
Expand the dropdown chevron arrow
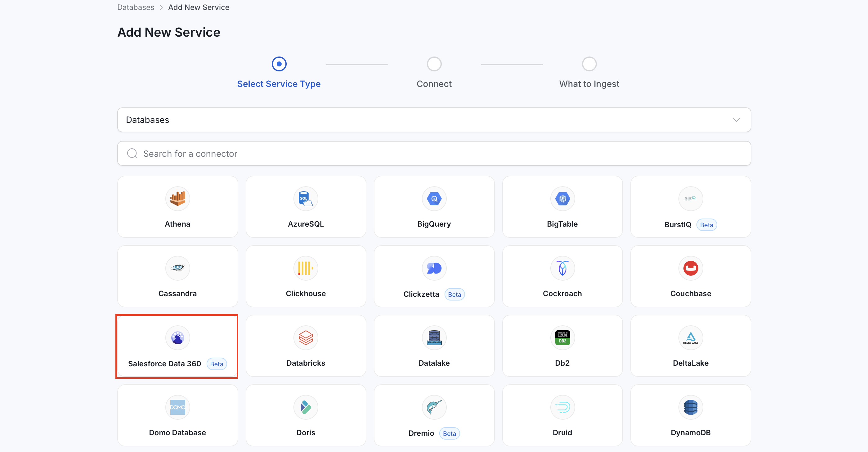pos(736,120)
